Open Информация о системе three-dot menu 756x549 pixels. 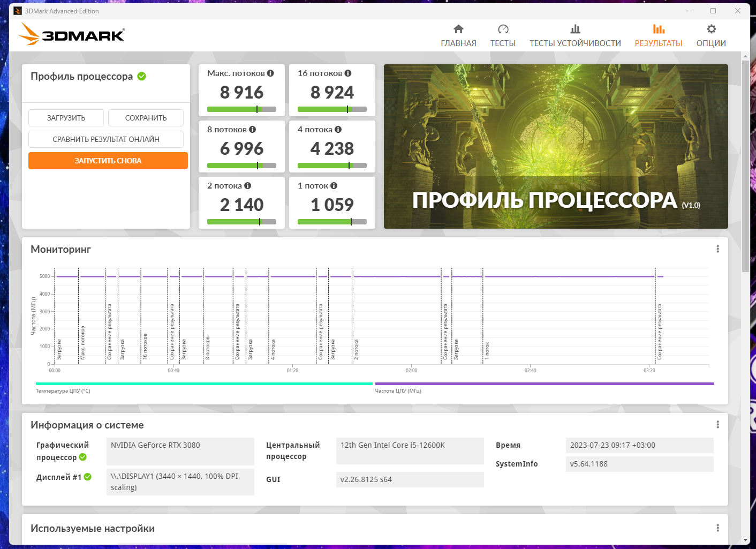pos(717,425)
